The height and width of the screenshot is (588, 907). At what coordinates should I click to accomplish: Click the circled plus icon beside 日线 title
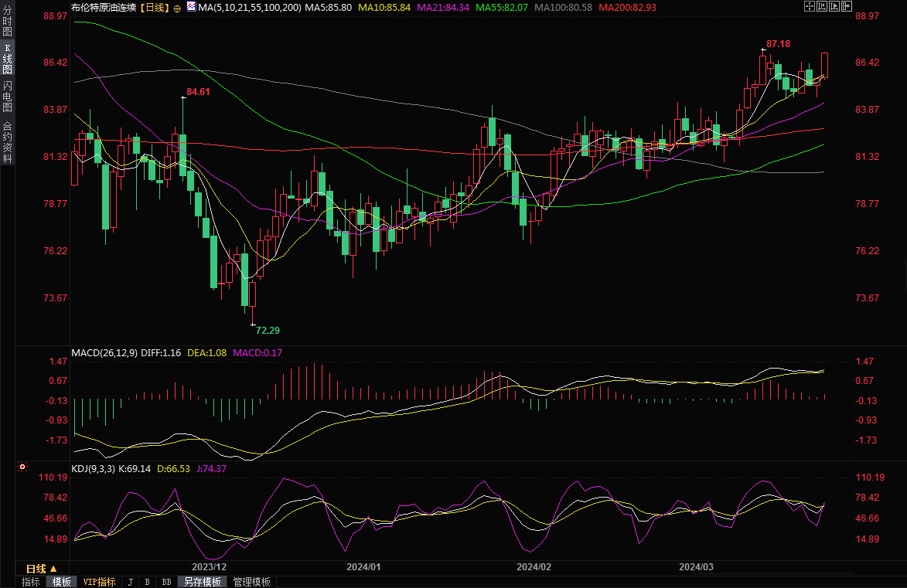(x=177, y=7)
